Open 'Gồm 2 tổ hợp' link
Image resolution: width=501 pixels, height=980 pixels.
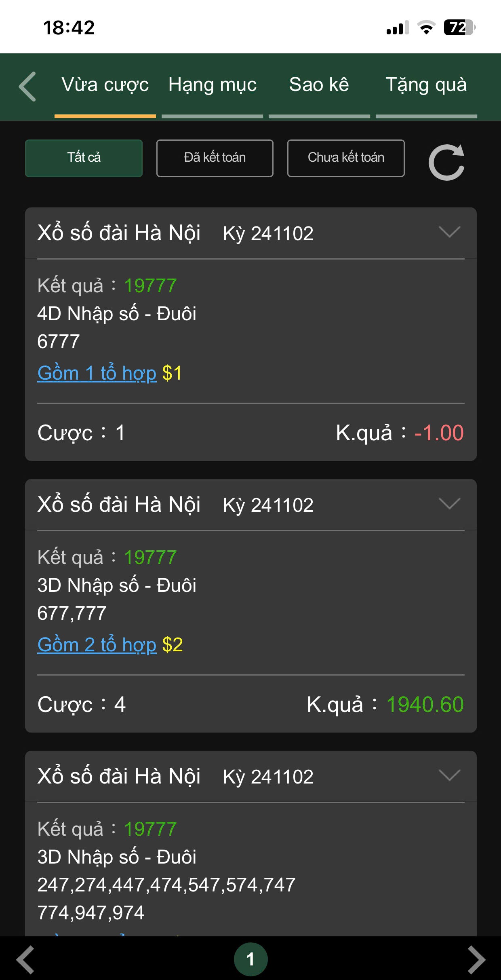click(x=97, y=644)
